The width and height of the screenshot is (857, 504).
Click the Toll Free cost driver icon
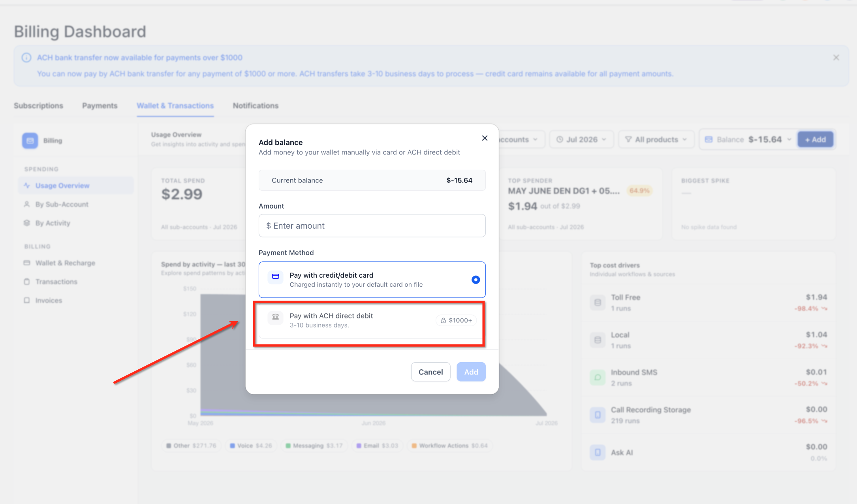pyautogui.click(x=598, y=303)
